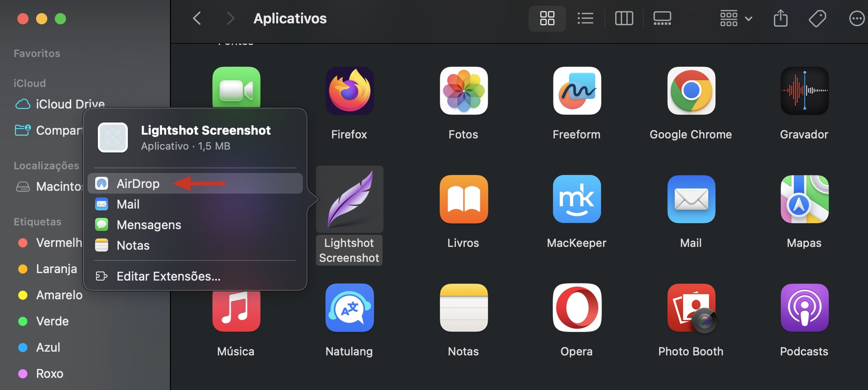Viewport: 868px width, 390px height.
Task: Open the Mapas app icon
Action: pyautogui.click(x=805, y=199)
